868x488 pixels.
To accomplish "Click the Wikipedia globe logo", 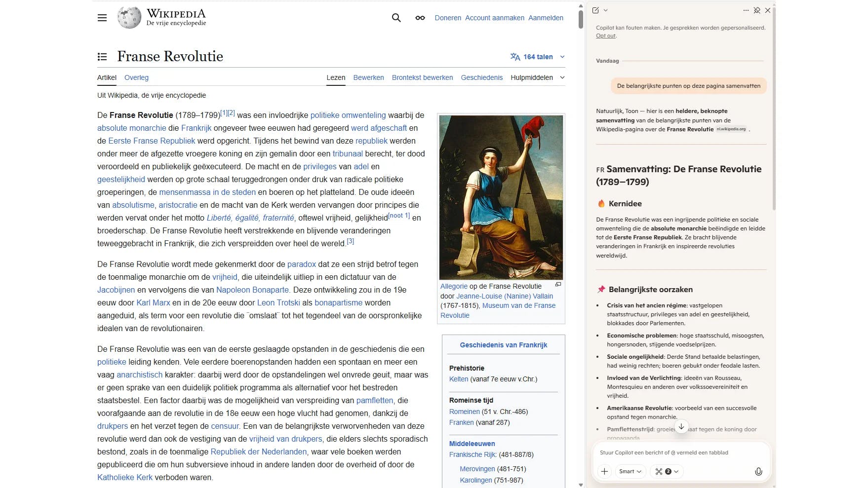I will coord(129,18).
